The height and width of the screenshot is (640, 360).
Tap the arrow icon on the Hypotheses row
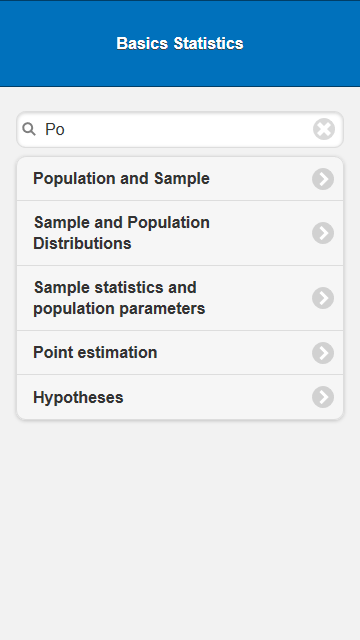coord(323,397)
